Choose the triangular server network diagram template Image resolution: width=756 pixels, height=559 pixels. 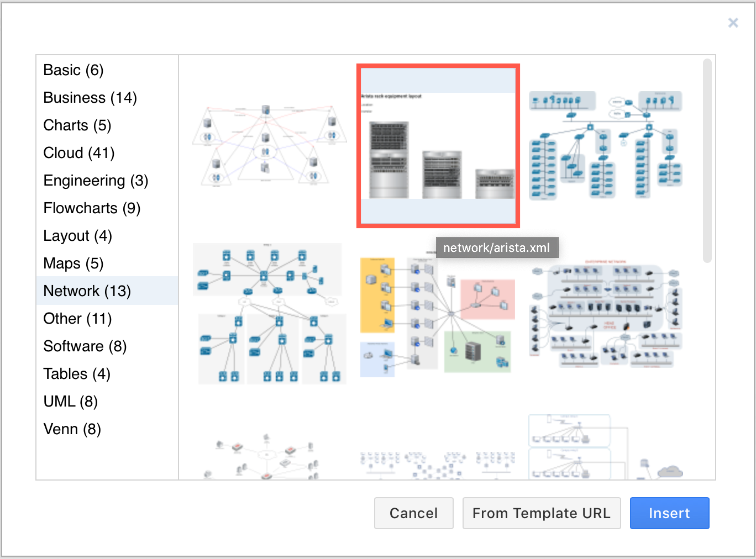(x=269, y=145)
